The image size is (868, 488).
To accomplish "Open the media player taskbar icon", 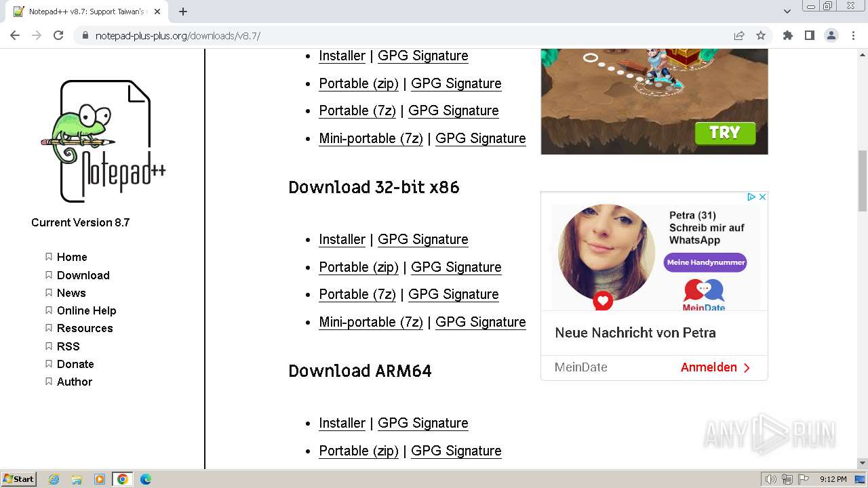I will click(100, 479).
